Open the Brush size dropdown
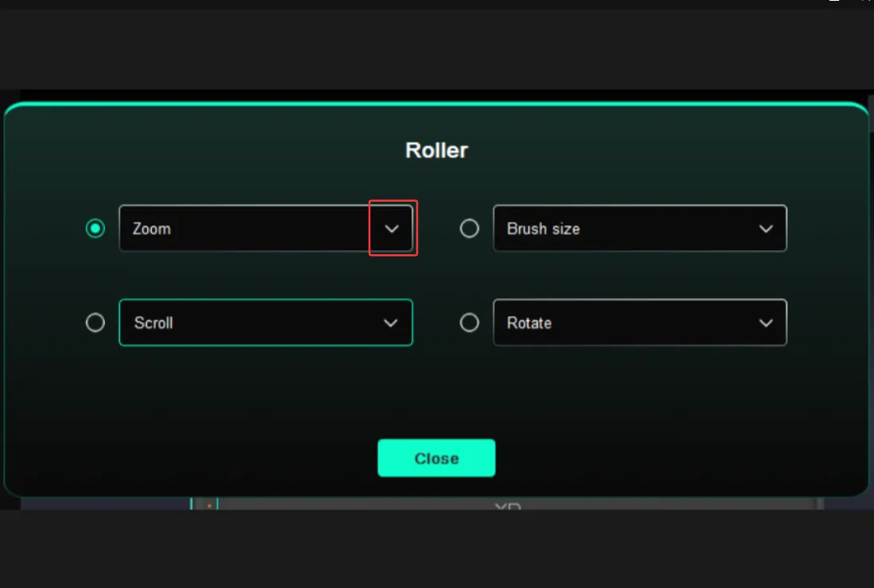Viewport: 874px width, 588px height. (x=640, y=229)
